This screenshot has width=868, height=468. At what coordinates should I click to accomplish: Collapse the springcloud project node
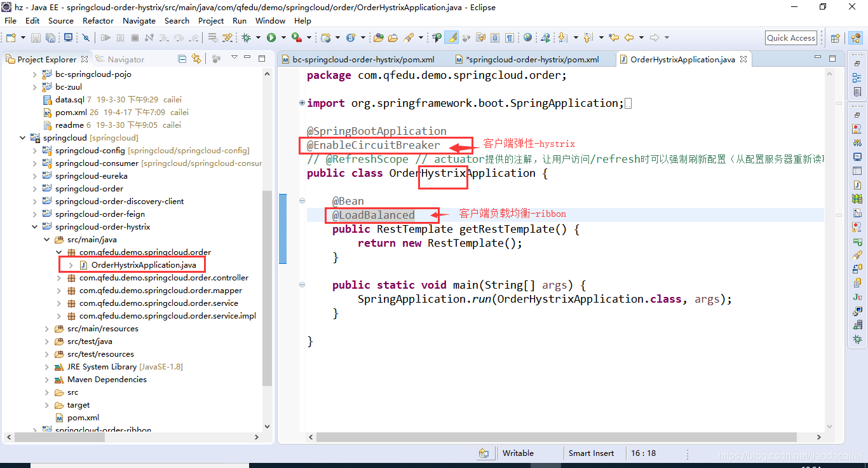tap(23, 138)
